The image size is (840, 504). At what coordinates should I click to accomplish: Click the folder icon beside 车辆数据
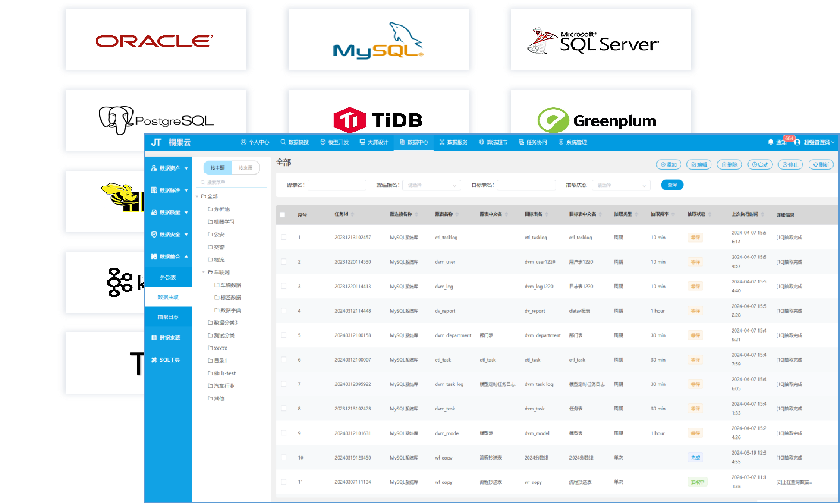217,285
